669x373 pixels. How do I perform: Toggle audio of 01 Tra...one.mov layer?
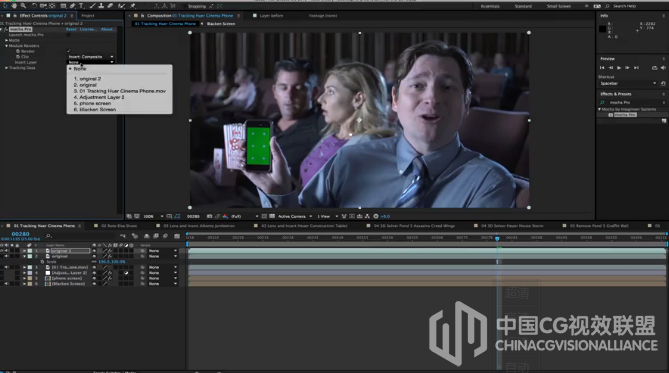pyautogui.click(x=6, y=267)
